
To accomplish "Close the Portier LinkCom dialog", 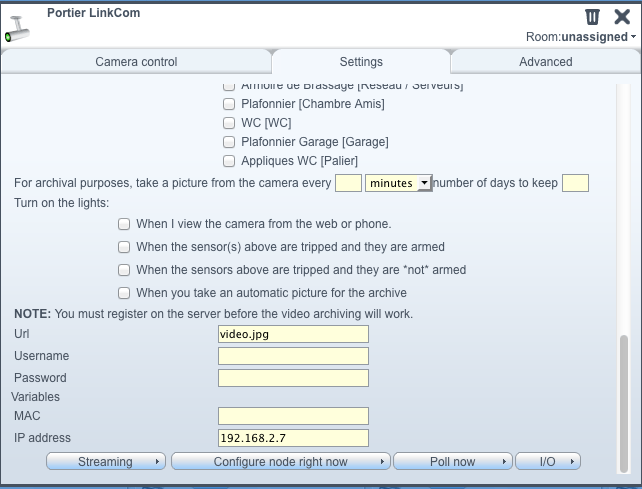I will (622, 17).
